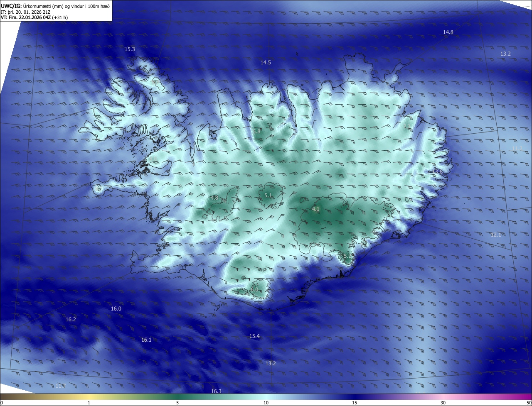Viewport: 532px width, 406px height.
Task: Click the dark green color band above the 5 tick
Action: click(177, 396)
